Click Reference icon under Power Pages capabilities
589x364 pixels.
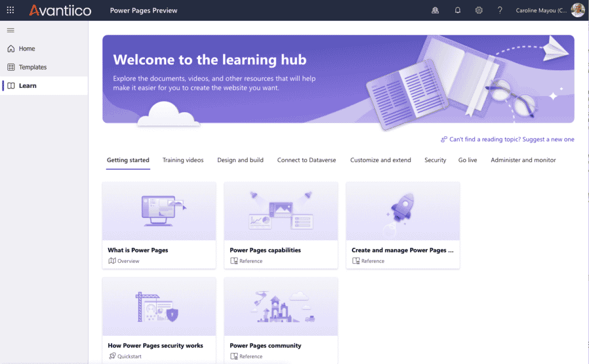click(x=234, y=260)
